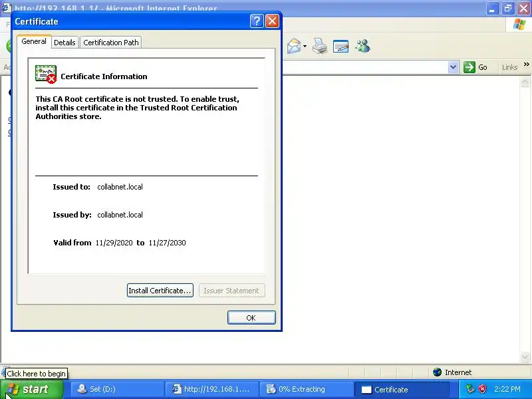Click the Certificate Information heading

coord(104,76)
